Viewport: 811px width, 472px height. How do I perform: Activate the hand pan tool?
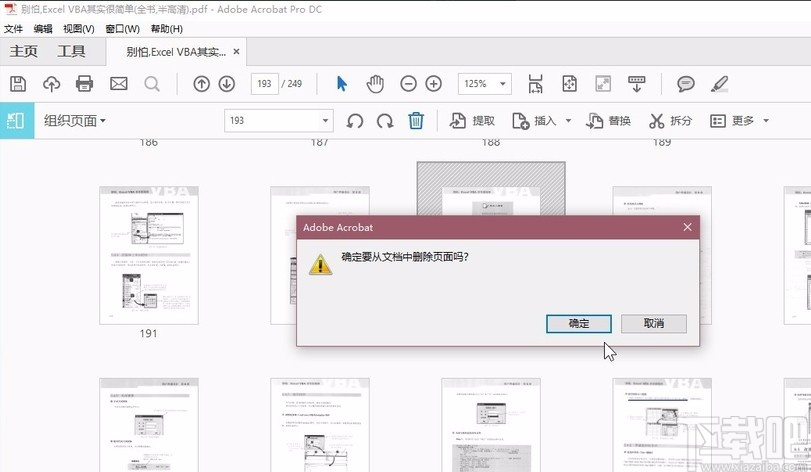pos(375,84)
